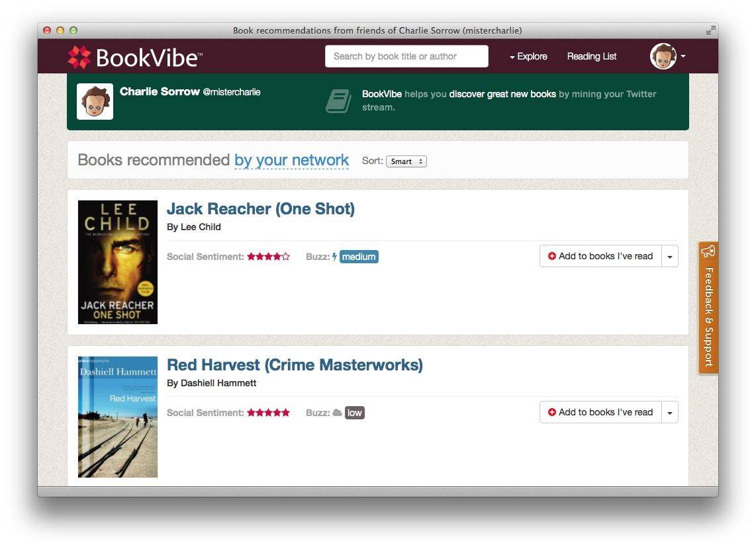Open the Jack Reacher (One Shot) cover image
This screenshot has height=549, width=756.
click(x=118, y=262)
